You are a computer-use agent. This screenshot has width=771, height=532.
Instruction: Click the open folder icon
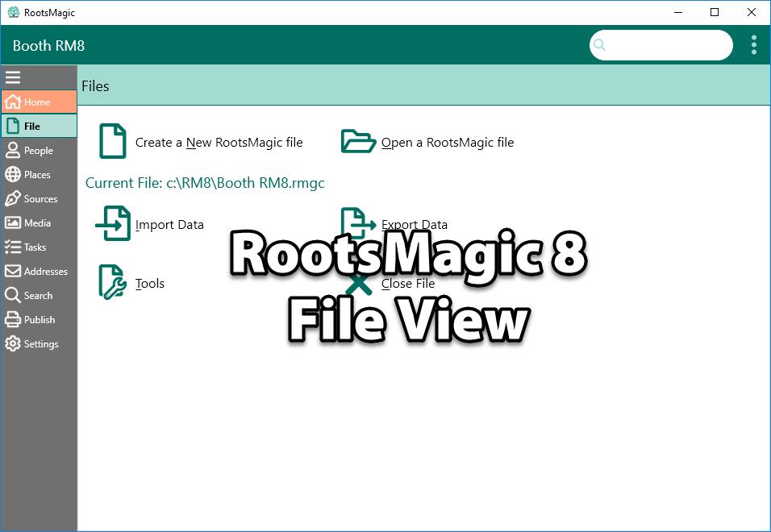click(x=358, y=141)
